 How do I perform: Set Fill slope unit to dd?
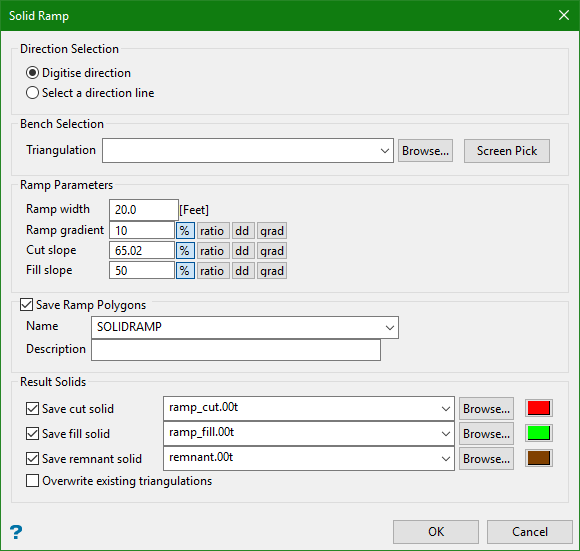coord(243,271)
